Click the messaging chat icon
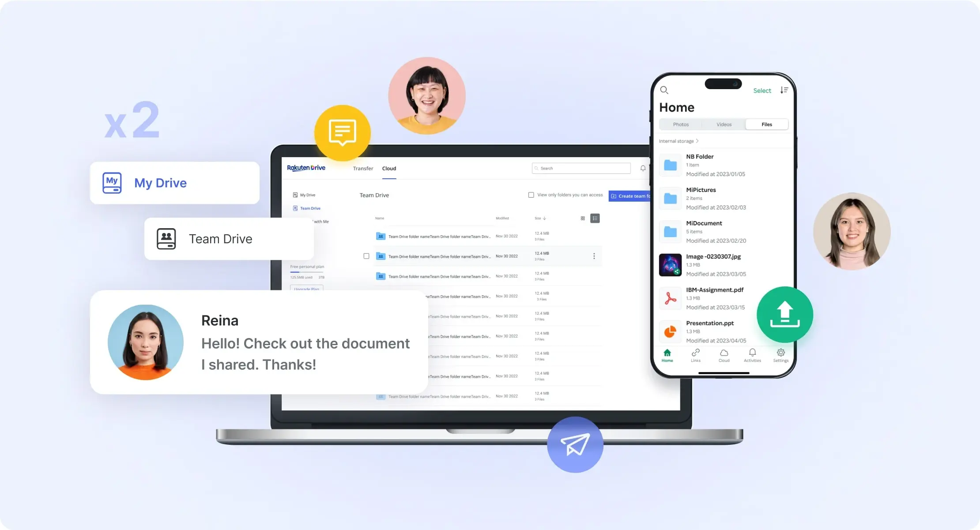Screen dimensions: 980x530 [342, 133]
